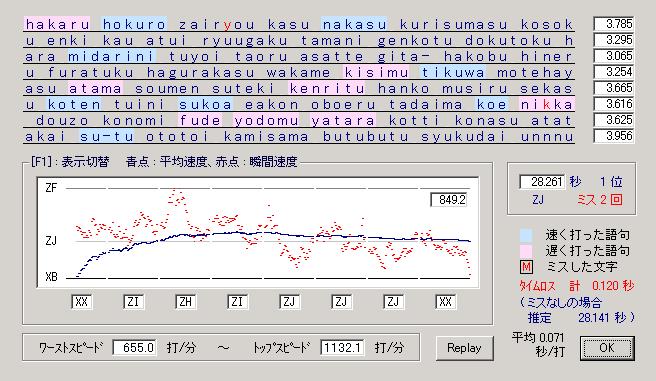656x381 pixels.
Task: Click the third row time field 3.065
Action: (x=614, y=56)
